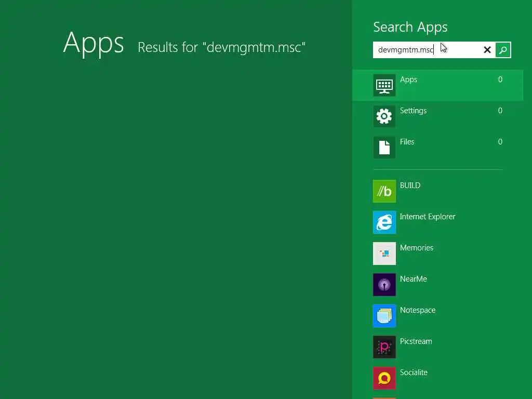532x399 pixels.
Task: Click the Notespace label
Action: coord(418,311)
